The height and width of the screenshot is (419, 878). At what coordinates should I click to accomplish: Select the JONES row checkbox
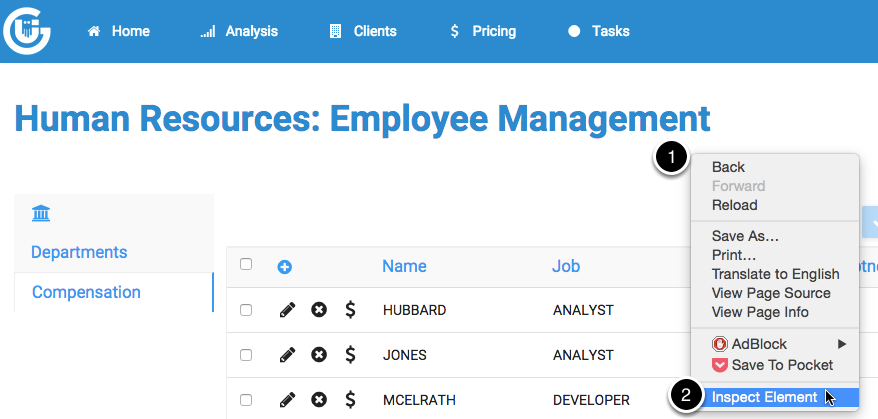pyautogui.click(x=246, y=355)
